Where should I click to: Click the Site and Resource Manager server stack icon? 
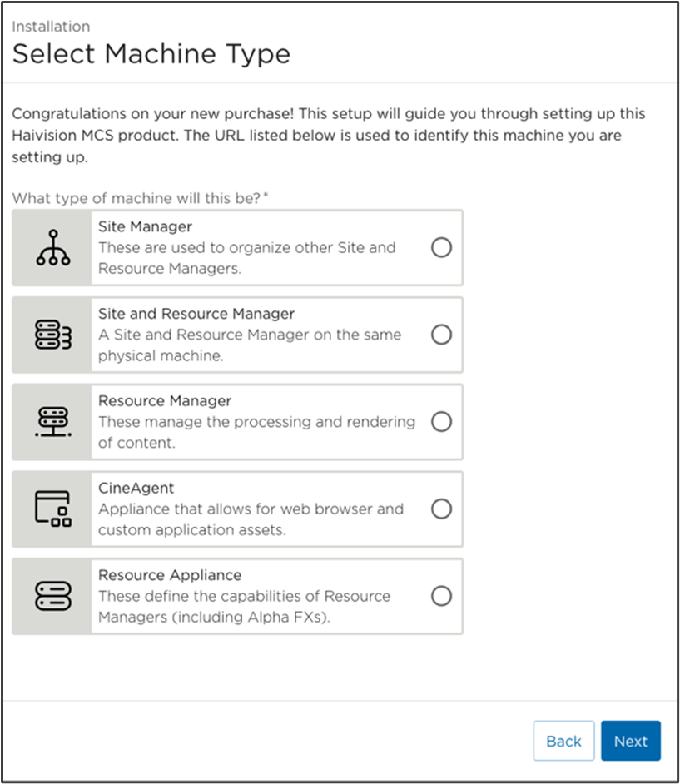click(53, 335)
